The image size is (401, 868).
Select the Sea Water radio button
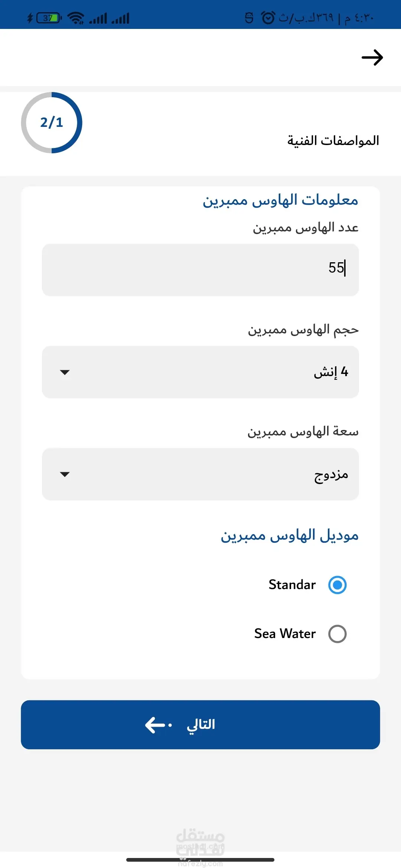pos(337,634)
